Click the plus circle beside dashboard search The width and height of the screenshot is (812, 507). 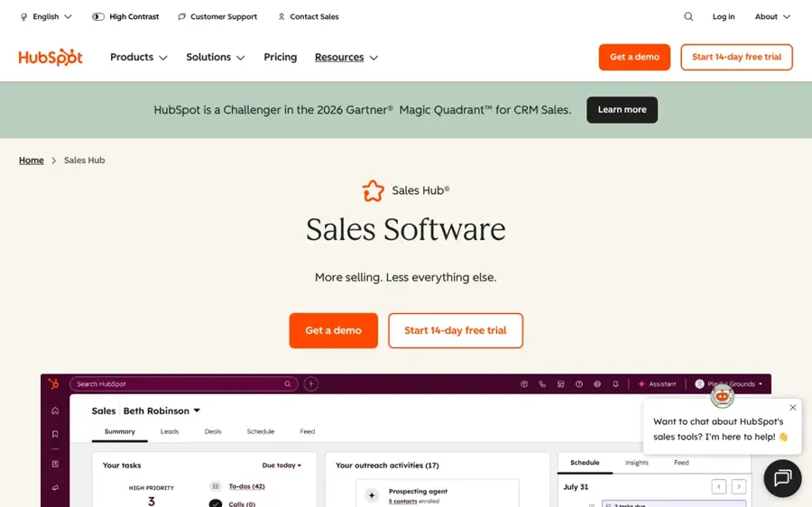point(310,383)
